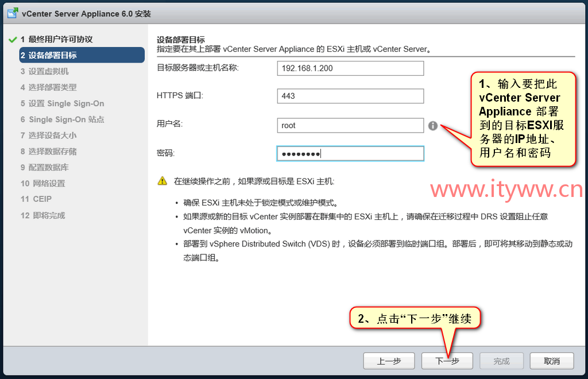Image resolution: width=588 pixels, height=379 pixels.
Task: Click the 用户名 label
Action: coord(169,123)
